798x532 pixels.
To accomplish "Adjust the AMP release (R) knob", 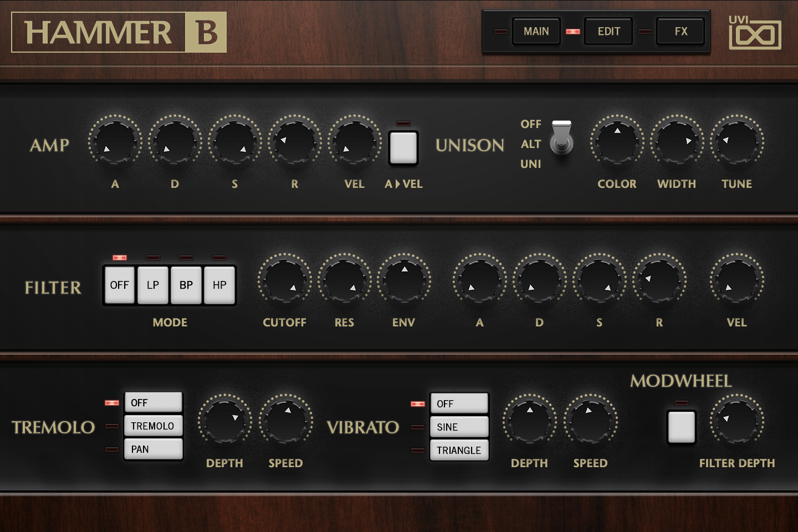I will click(x=294, y=142).
